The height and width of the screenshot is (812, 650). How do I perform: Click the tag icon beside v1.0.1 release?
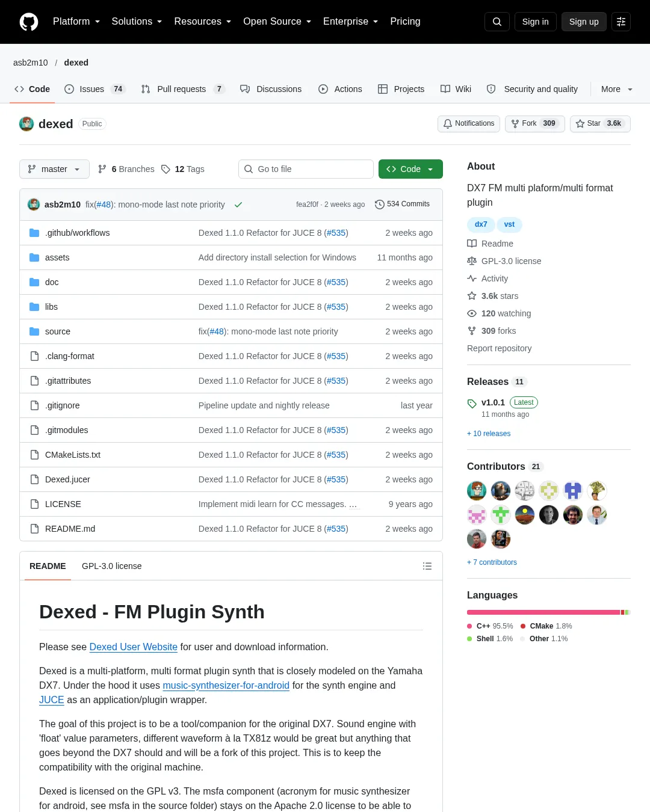[x=472, y=403]
